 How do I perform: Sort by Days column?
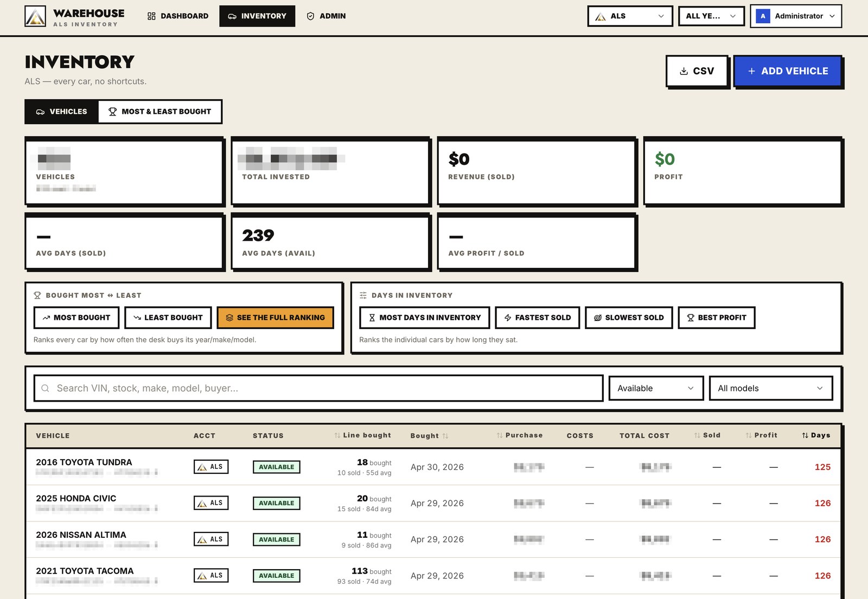[x=816, y=435]
